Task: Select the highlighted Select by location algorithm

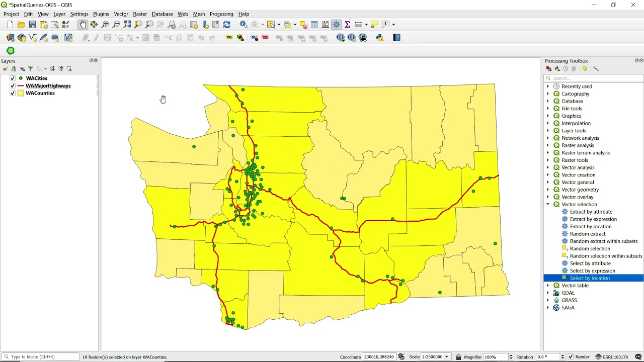Action: [x=590, y=278]
